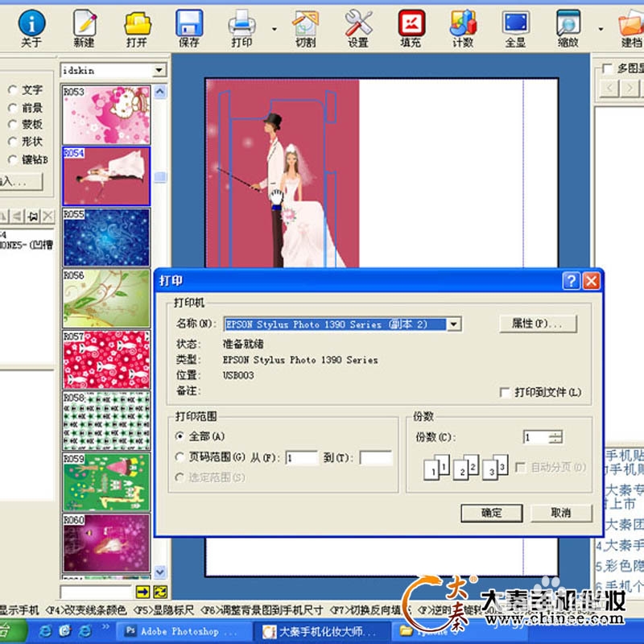Close the 打印 dialog with red X

(592, 281)
